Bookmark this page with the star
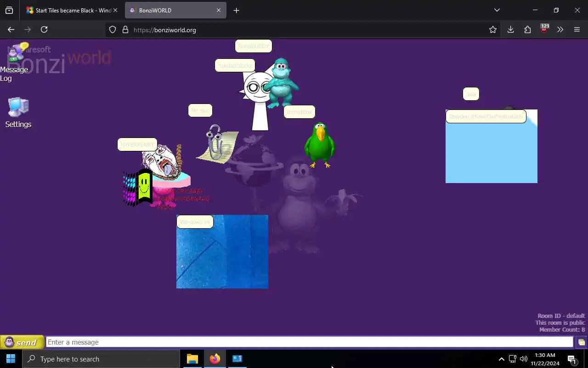 (493, 29)
